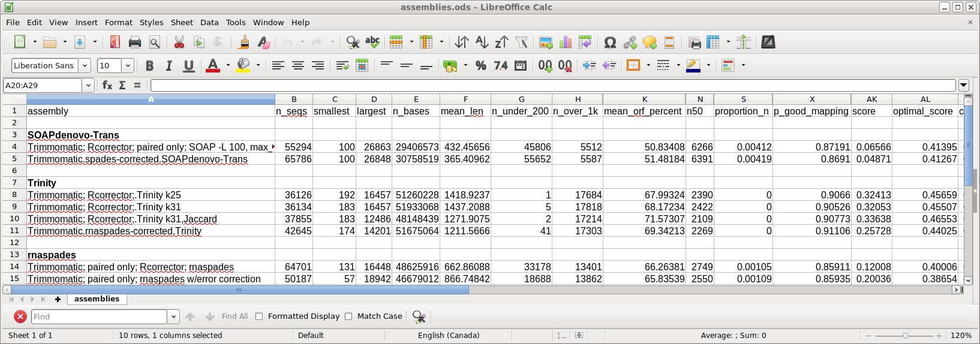Select the assemblies sheet tab
980x344 pixels.
coord(97,299)
